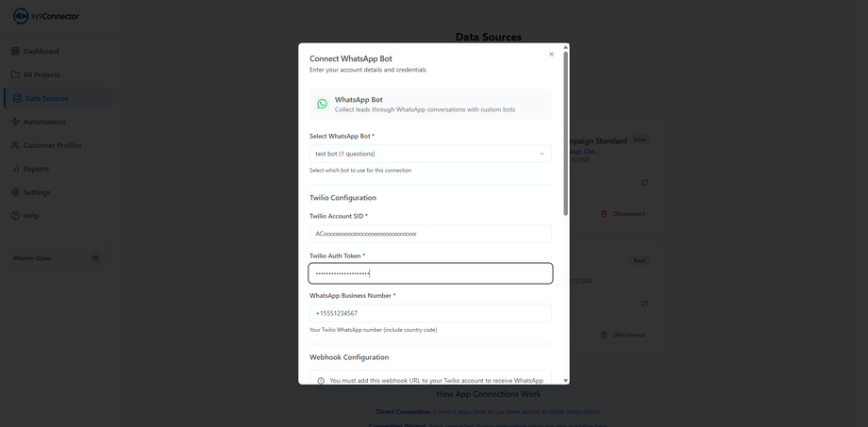Viewport: 868px width, 427px height.
Task: Click the Help question mark icon
Action: tap(15, 216)
